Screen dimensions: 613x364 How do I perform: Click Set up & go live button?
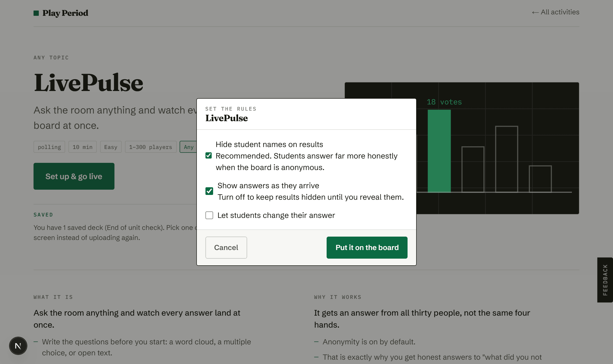74,176
